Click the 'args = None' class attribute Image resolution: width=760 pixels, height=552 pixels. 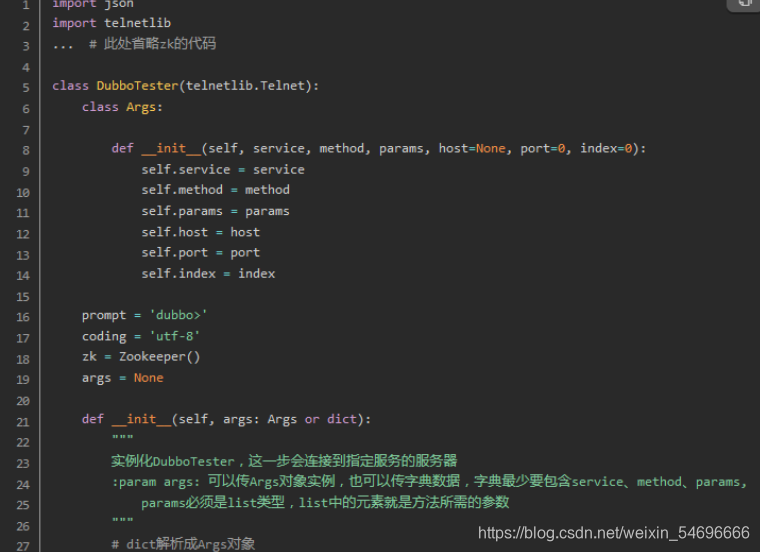click(x=123, y=378)
